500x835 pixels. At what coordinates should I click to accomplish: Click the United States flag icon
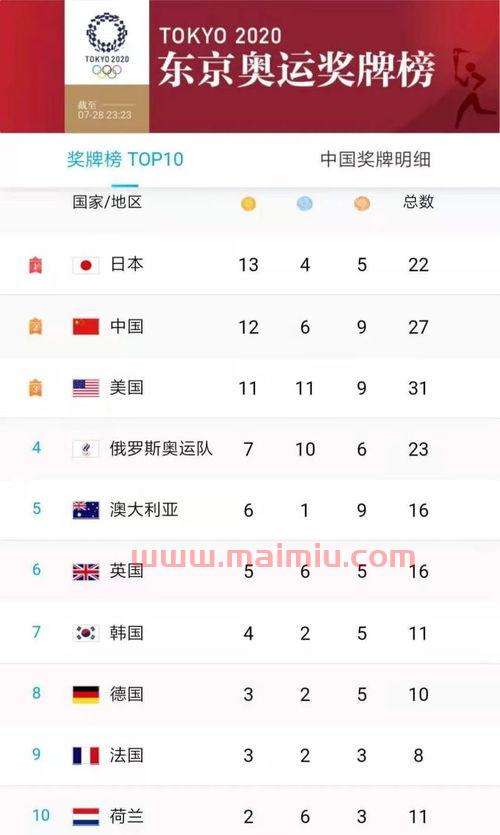click(86, 388)
